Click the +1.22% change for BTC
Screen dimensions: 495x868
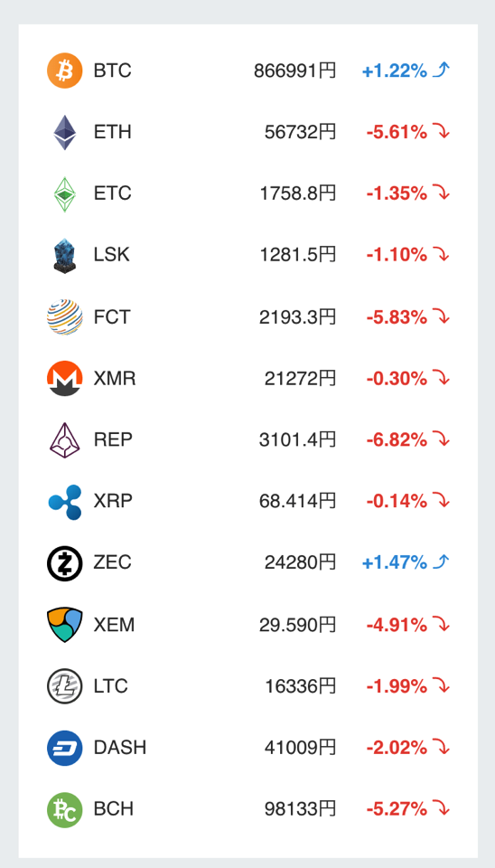coord(395,71)
